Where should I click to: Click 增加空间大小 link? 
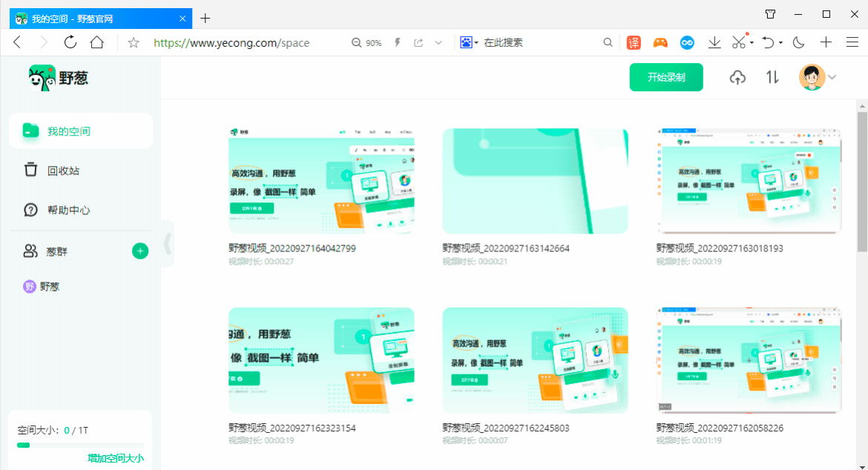click(x=116, y=458)
